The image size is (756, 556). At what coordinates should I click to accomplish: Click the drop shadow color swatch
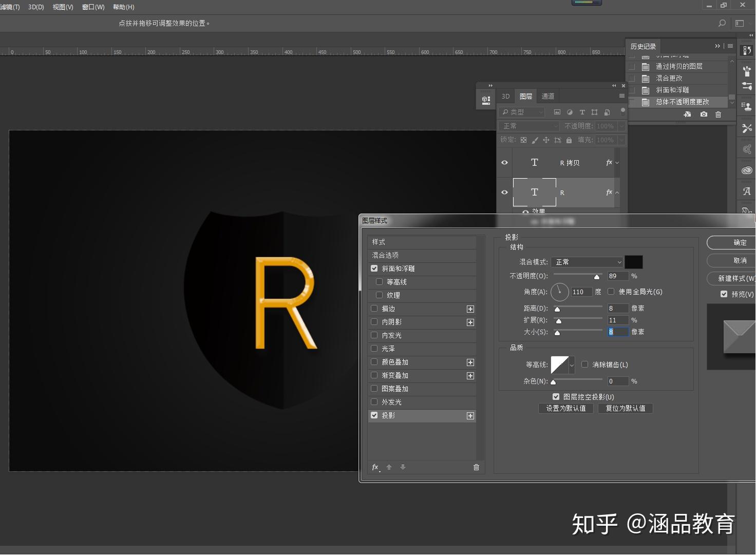point(633,262)
